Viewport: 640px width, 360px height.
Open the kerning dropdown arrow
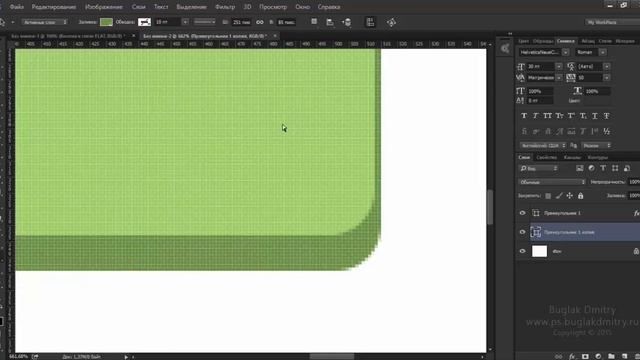pyautogui.click(x=559, y=78)
